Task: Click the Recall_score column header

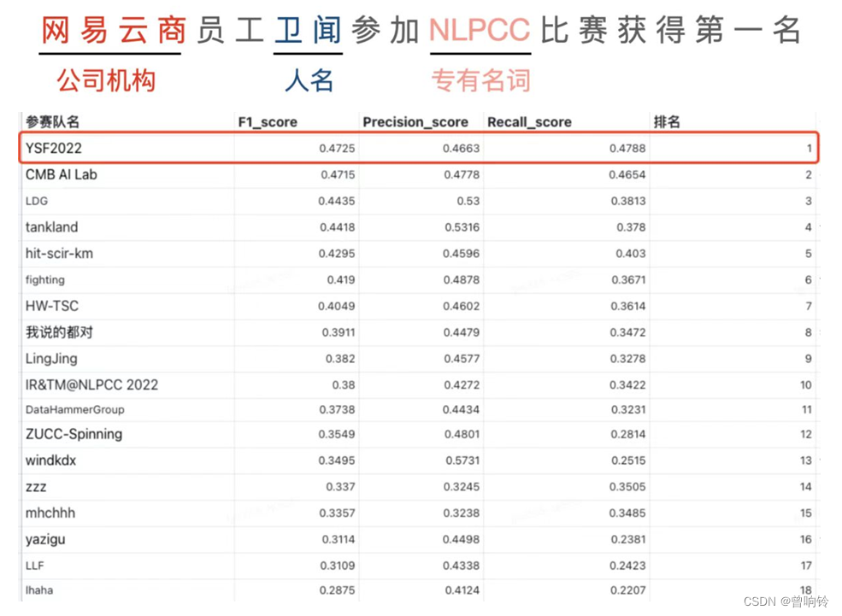Action: [529, 122]
